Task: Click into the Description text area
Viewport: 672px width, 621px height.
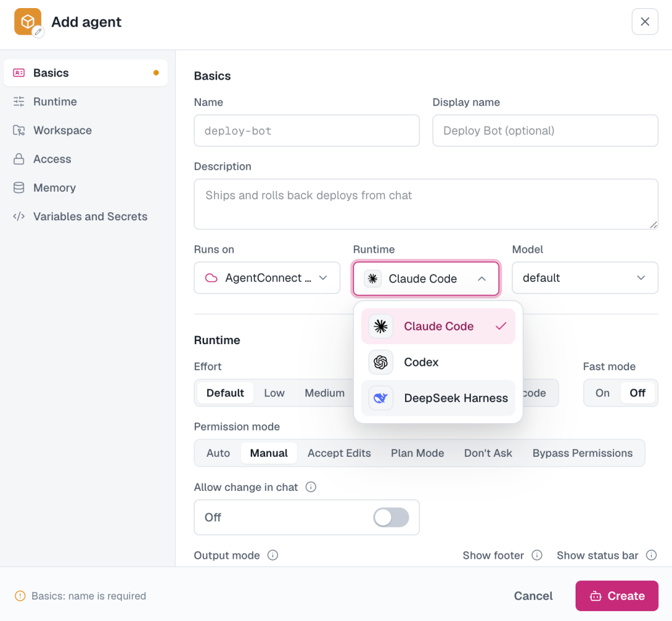Action: click(x=426, y=204)
